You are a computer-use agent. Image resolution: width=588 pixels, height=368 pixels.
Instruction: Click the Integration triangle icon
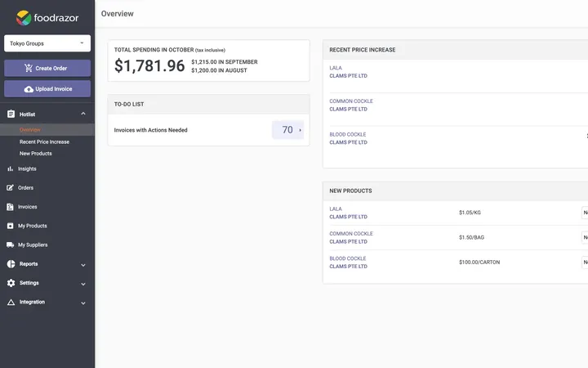pos(11,302)
